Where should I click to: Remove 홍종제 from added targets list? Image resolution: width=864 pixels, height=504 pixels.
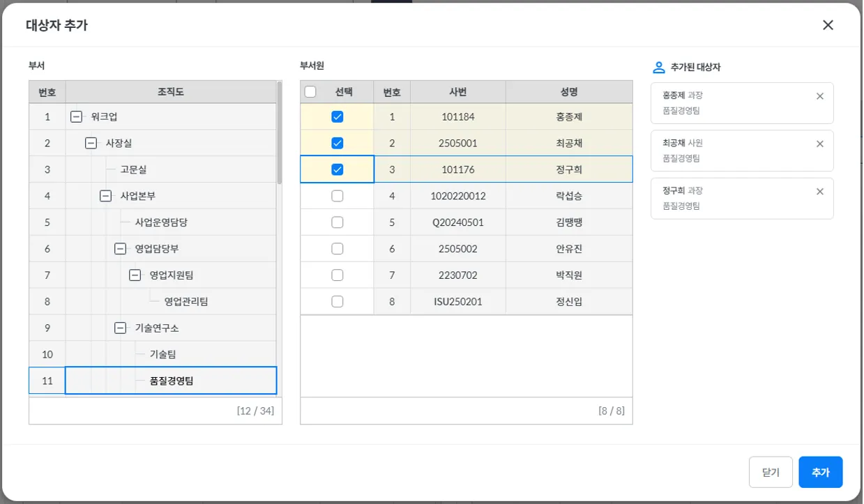tap(819, 96)
